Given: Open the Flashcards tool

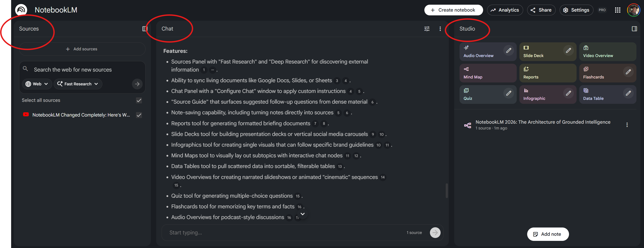Looking at the screenshot, I should click(593, 73).
